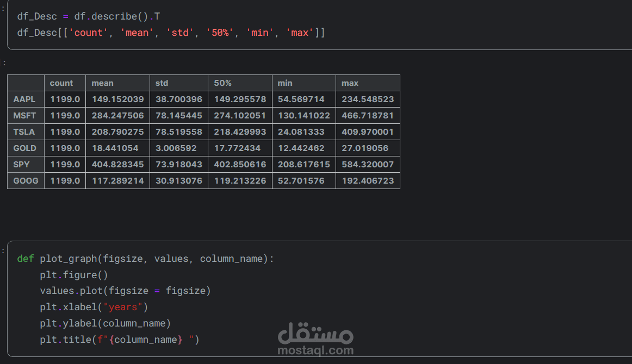Click AAPL mean value 149.152039
Screen dimensions: 632x364
(x=117, y=99)
